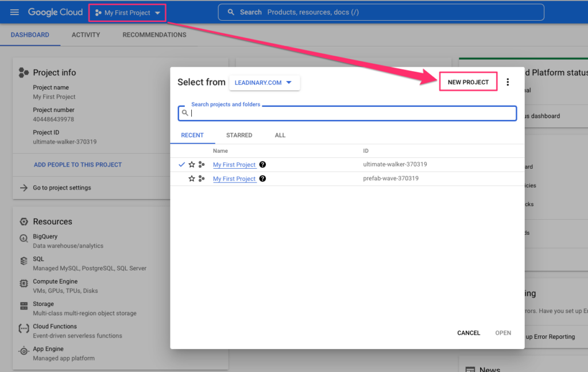This screenshot has height=372, width=588.
Task: Star the prefab-wave-370319 project
Action: pyautogui.click(x=192, y=179)
